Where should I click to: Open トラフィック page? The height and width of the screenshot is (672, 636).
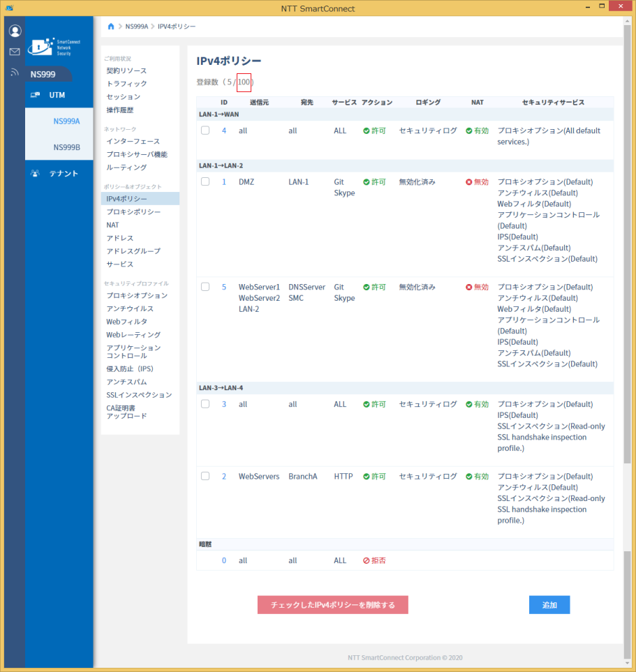[126, 84]
